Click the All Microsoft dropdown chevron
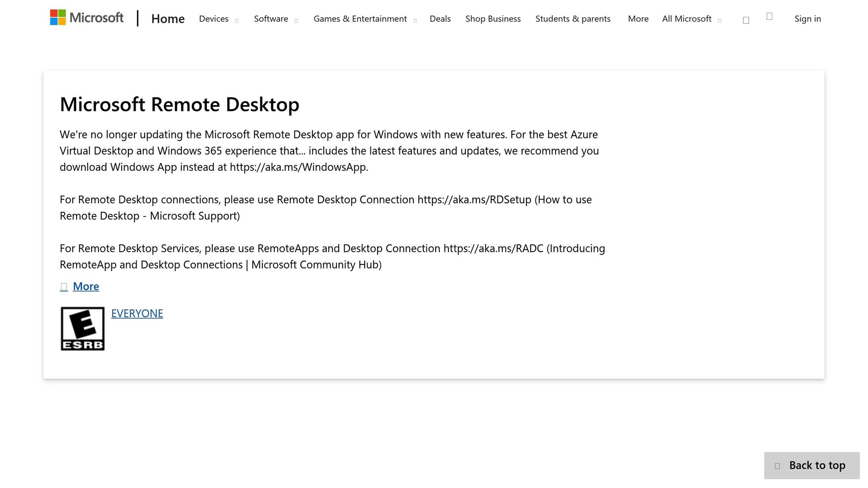 (720, 20)
